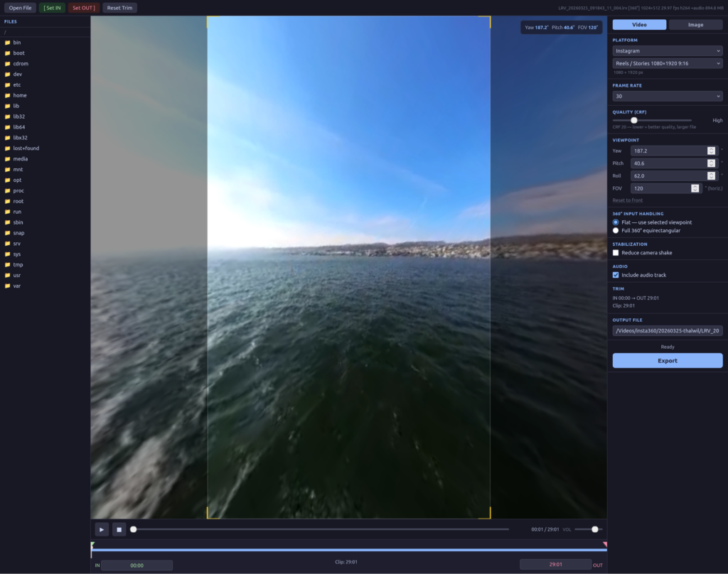Switch to the Image tab

(x=695, y=25)
